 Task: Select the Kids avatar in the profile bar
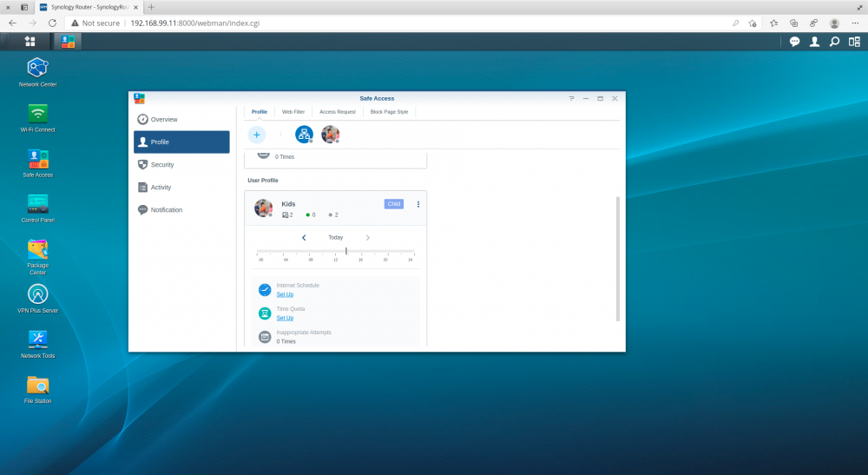(x=330, y=134)
